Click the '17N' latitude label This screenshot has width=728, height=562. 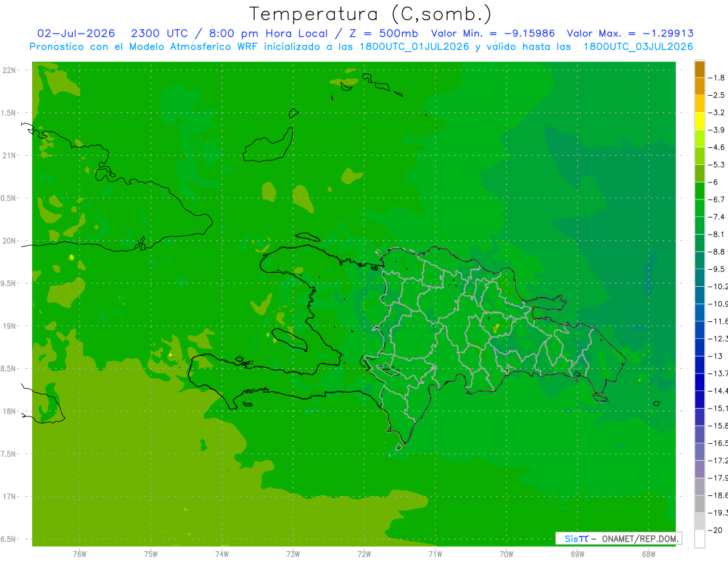pyautogui.click(x=9, y=497)
